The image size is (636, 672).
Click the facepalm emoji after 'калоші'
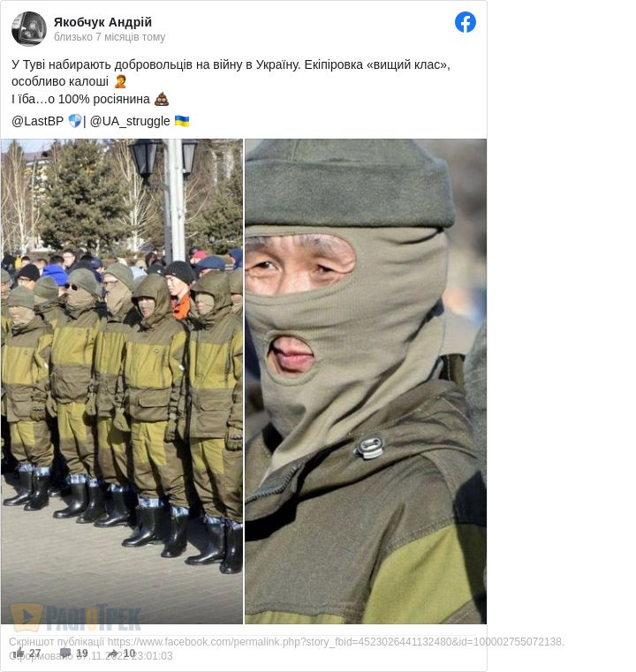click(x=120, y=81)
